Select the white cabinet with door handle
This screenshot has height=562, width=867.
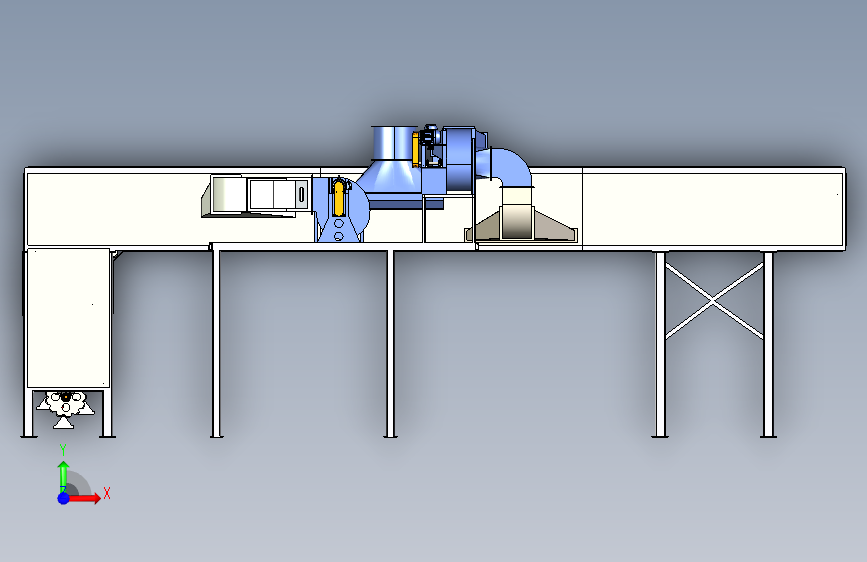[x=278, y=194]
